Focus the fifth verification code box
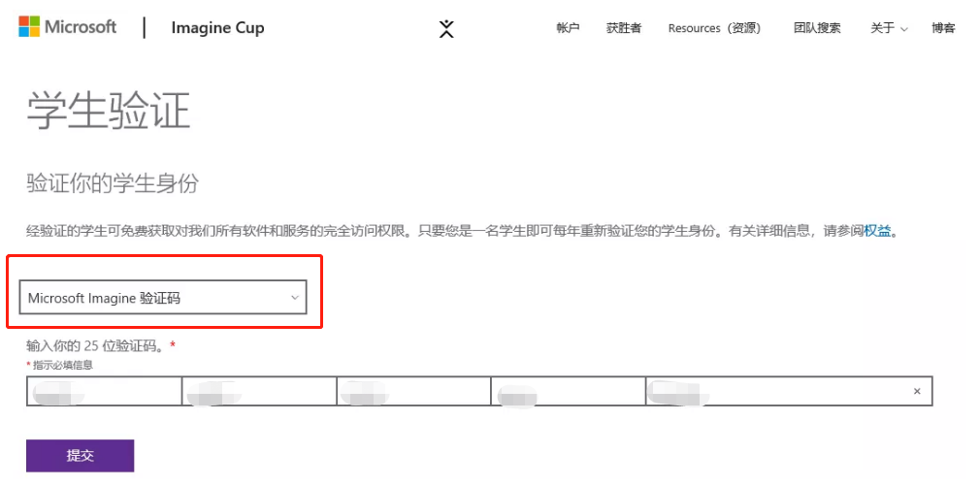 click(x=776, y=391)
